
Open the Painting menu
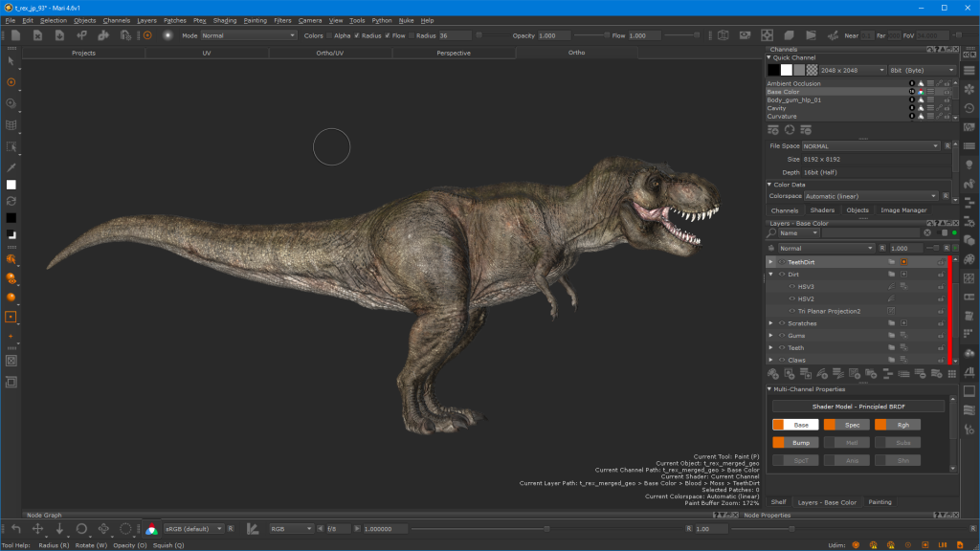(255, 21)
